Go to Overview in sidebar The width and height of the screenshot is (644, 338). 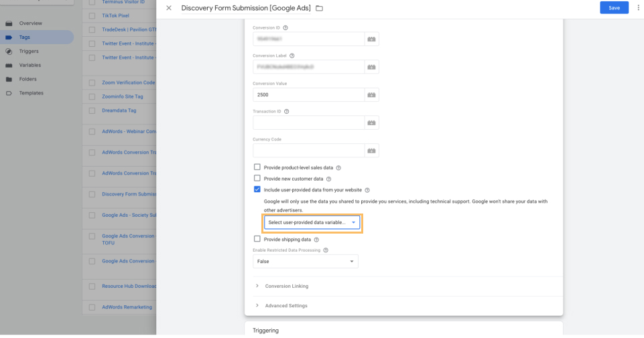(30, 23)
